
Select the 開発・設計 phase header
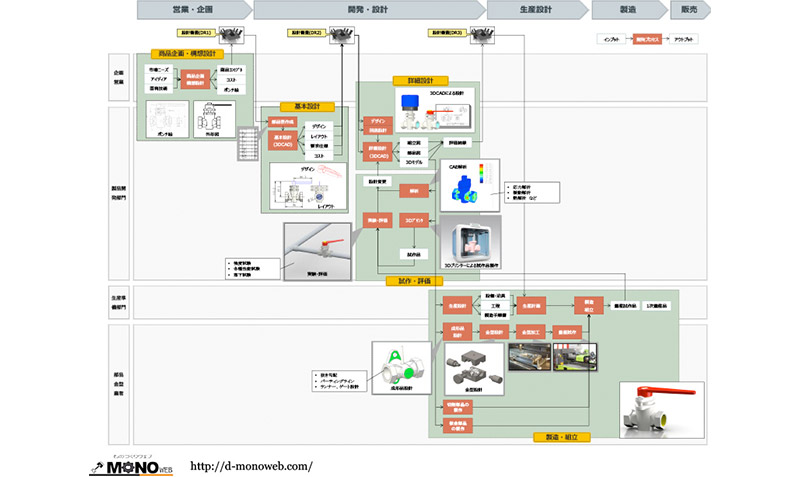tap(368, 10)
